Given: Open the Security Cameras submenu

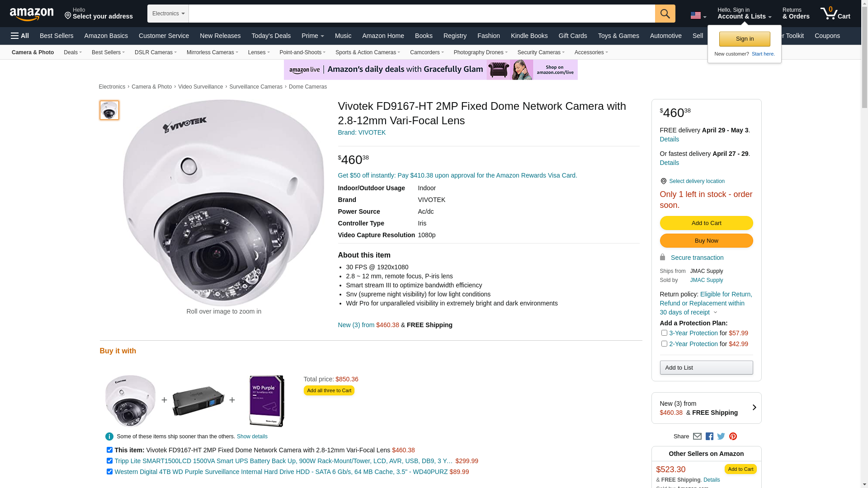Looking at the screenshot, I should (541, 52).
